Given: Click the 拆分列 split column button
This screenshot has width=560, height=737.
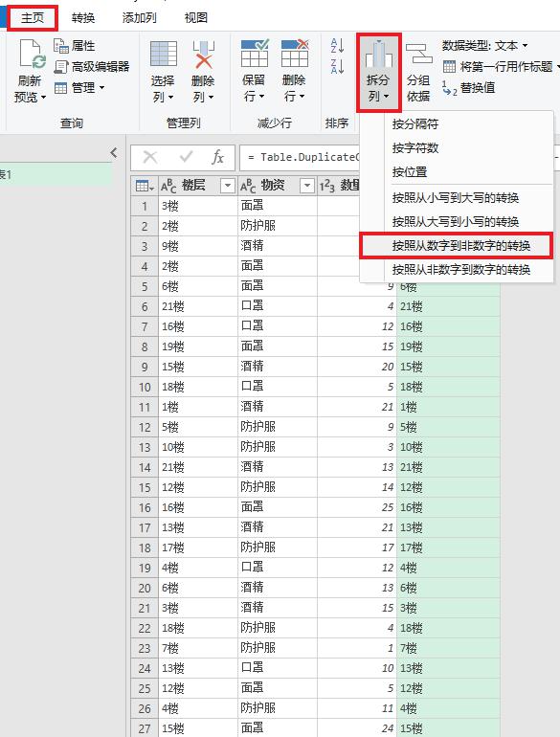Looking at the screenshot, I should click(378, 73).
